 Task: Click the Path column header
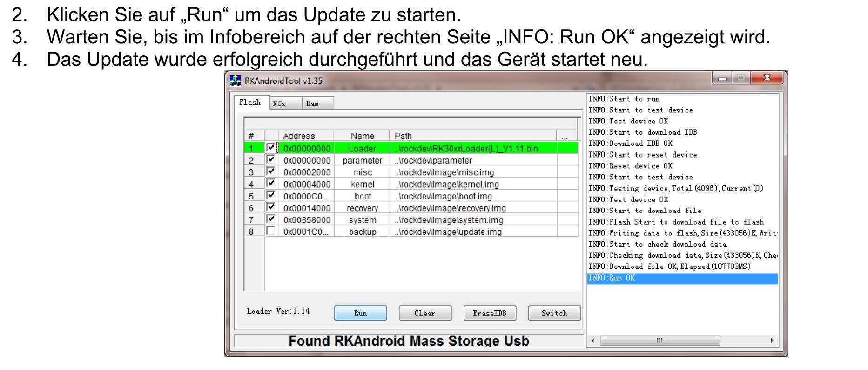click(x=473, y=136)
